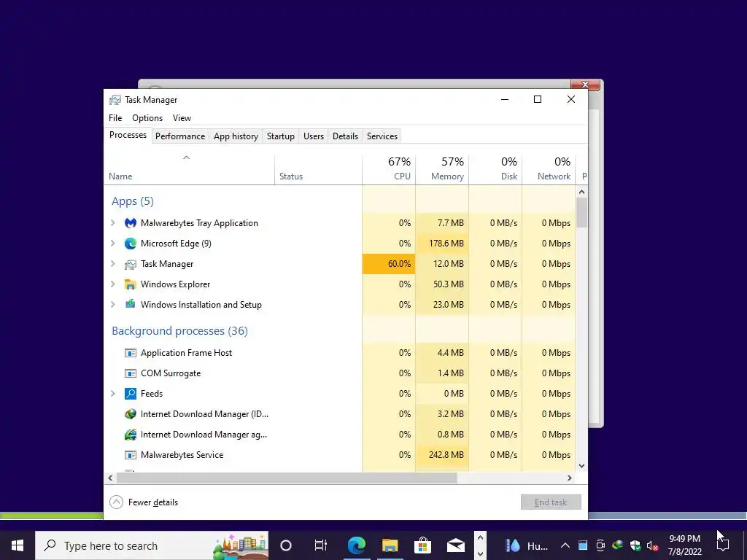Open the Mail app from taskbar
This screenshot has height=560, width=747.
tap(455, 545)
